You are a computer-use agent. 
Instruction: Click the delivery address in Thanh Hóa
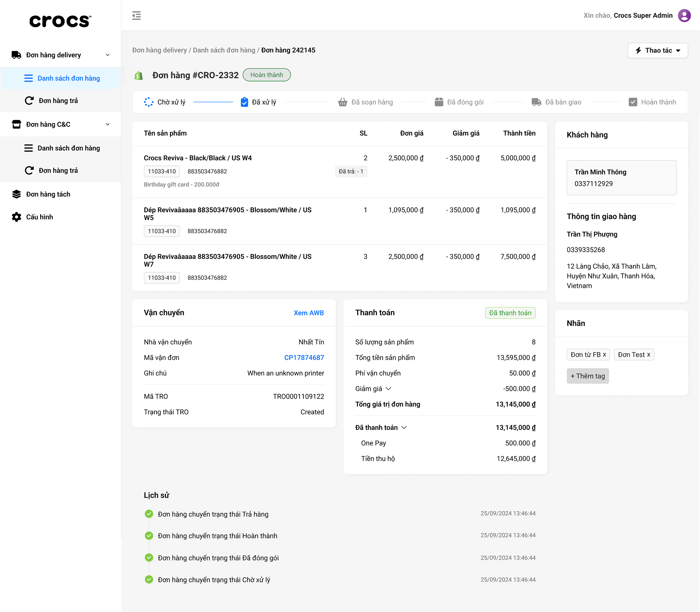(612, 276)
